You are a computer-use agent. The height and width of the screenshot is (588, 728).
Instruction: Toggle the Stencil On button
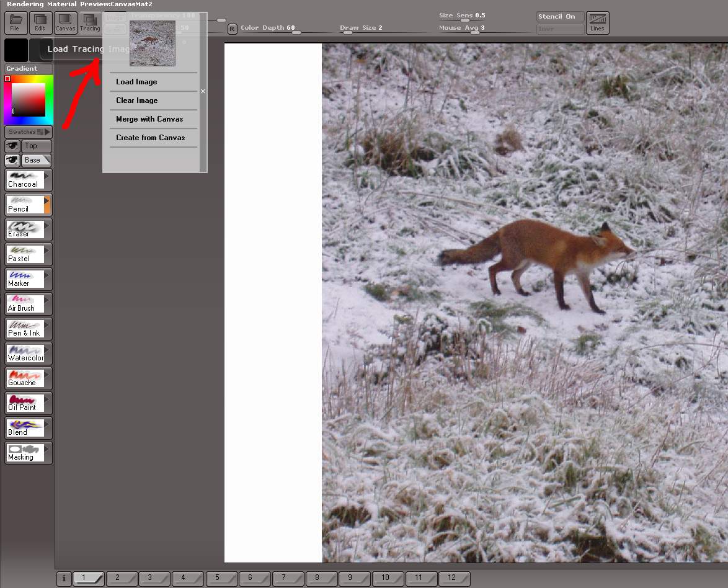click(560, 17)
